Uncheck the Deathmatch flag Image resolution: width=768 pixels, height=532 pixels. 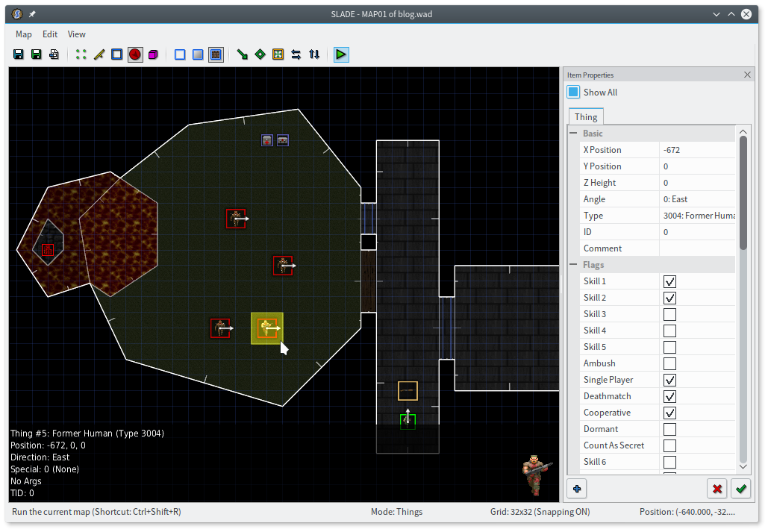(669, 396)
